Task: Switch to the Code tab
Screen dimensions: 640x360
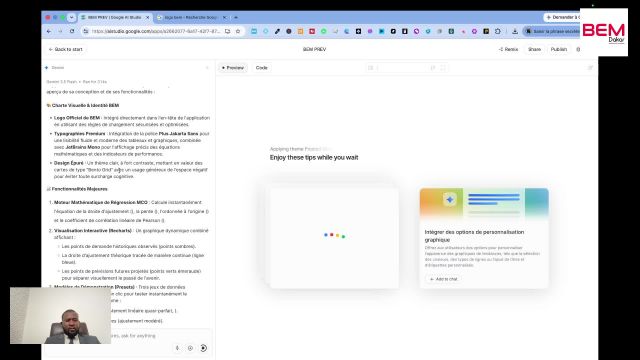Action: [x=262, y=68]
